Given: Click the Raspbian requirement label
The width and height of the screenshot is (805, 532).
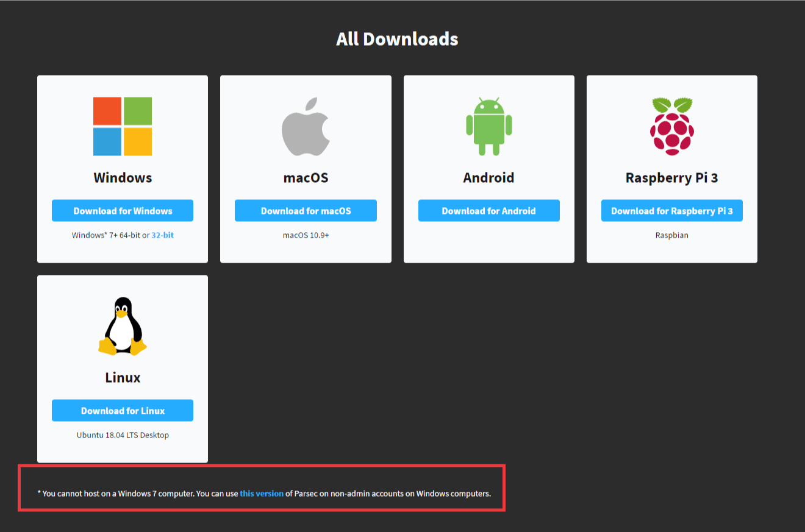Looking at the screenshot, I should point(671,235).
